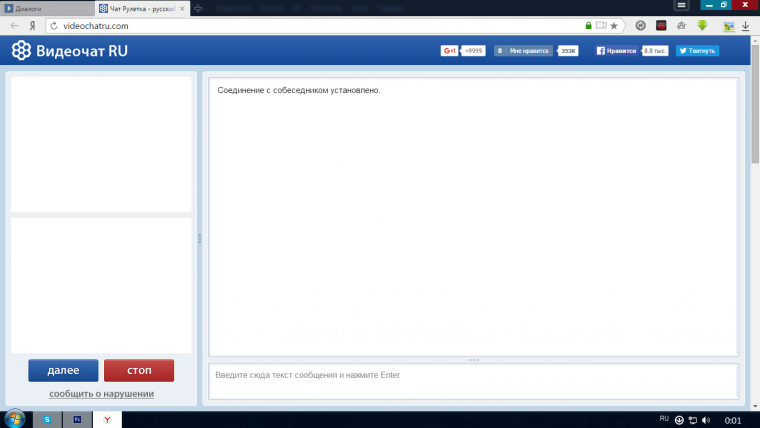This screenshot has height=428, width=760.
Task: Close the Чат Рулетка tab
Action: click(182, 7)
